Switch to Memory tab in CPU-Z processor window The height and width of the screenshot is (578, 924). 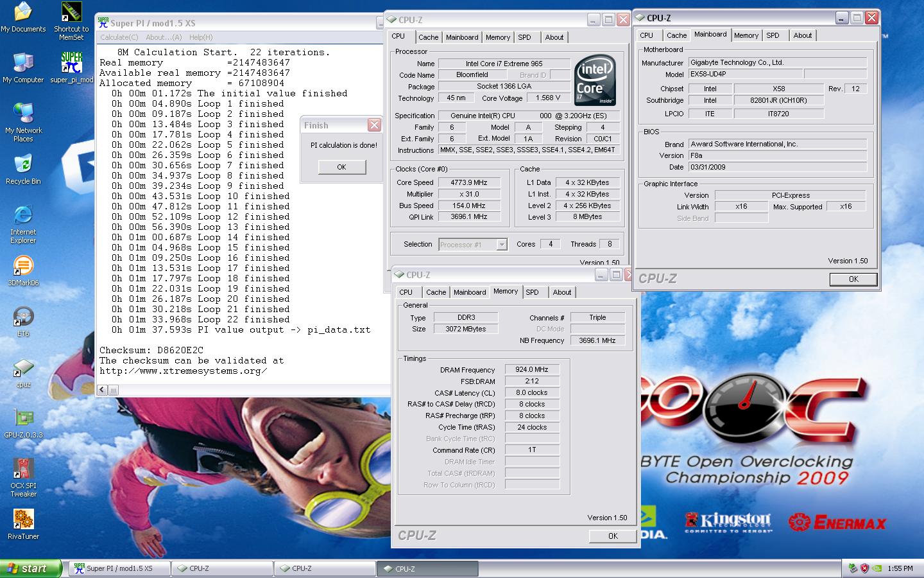pyautogui.click(x=498, y=37)
